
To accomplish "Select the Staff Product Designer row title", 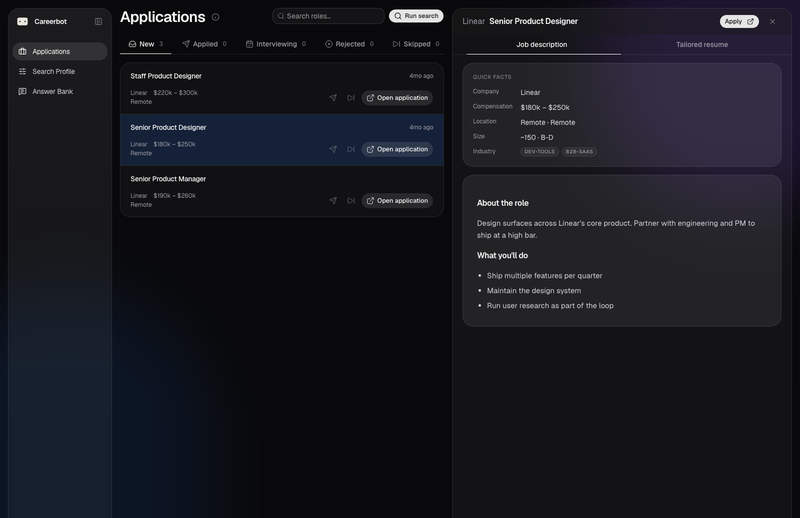I will [x=166, y=76].
